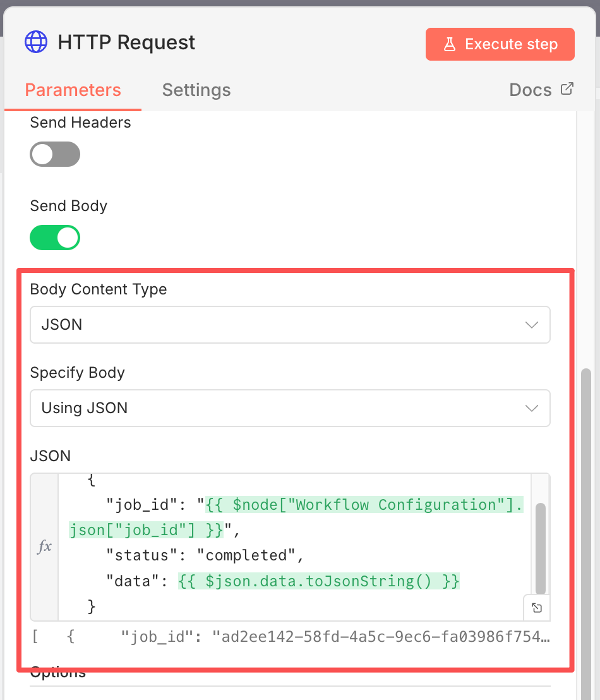Click the HTTP Request globe icon

pyautogui.click(x=36, y=42)
